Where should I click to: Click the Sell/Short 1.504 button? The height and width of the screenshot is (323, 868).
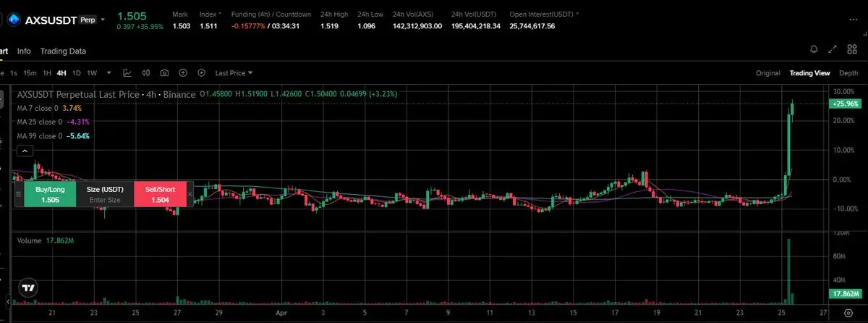tap(160, 194)
